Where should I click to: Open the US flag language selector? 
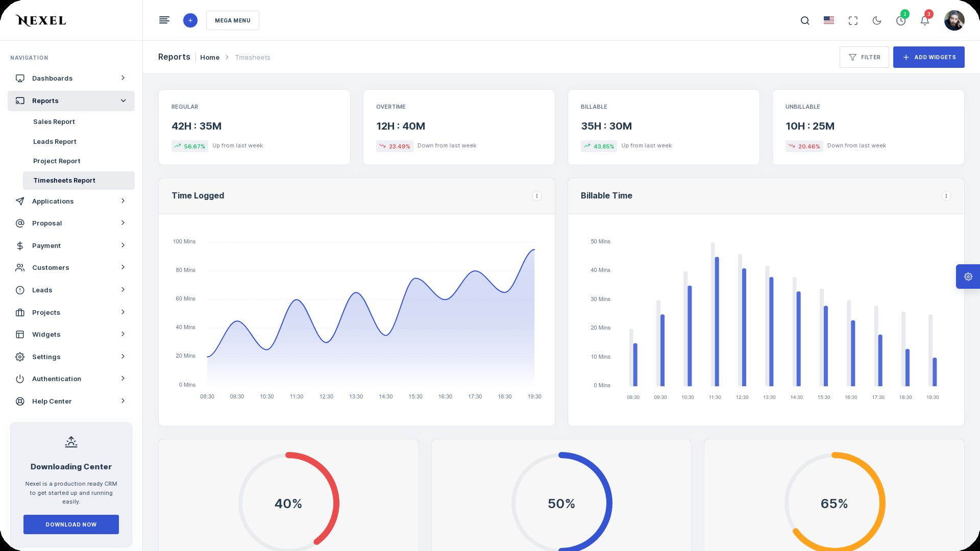(x=829, y=20)
